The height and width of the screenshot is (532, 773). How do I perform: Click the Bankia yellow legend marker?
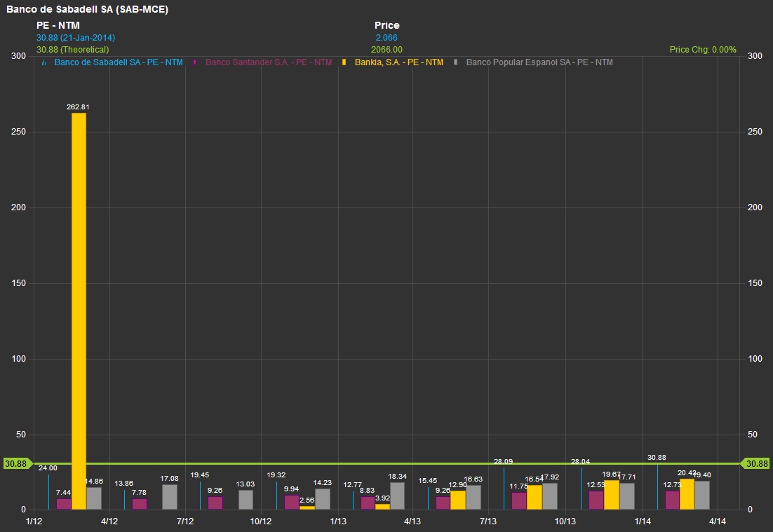tap(344, 62)
